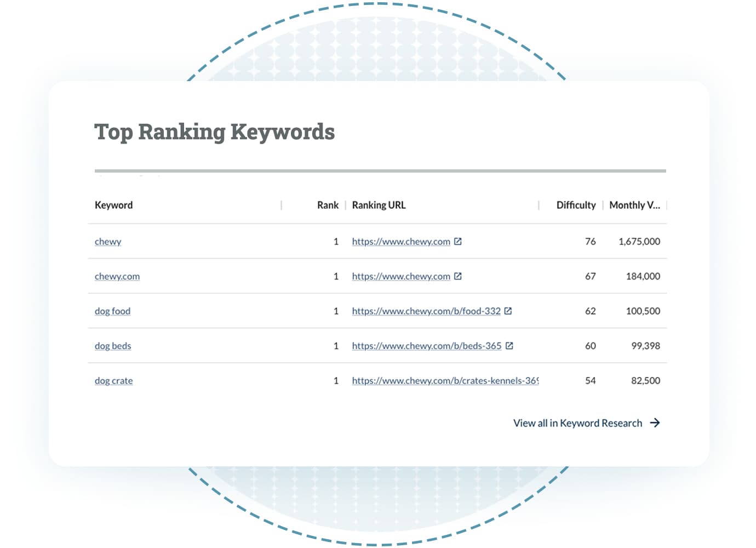Viewport: 756px width, 548px height.
Task: Sort by Difficulty column header
Action: pos(576,205)
